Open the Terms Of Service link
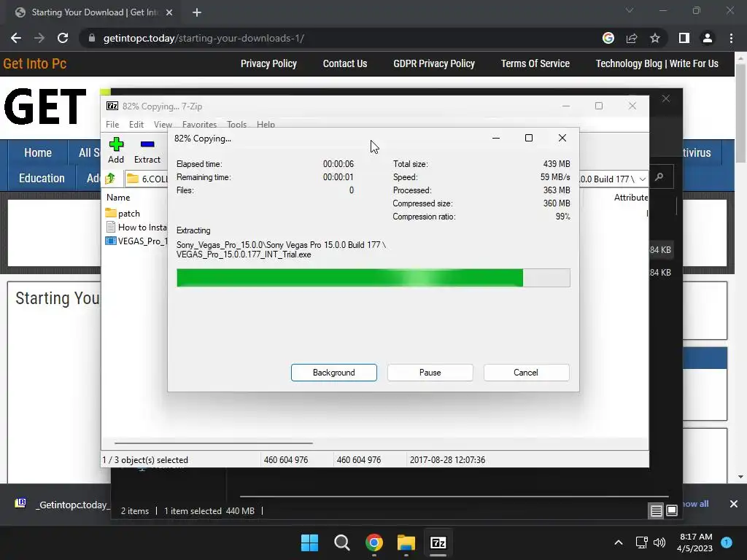Image resolution: width=747 pixels, height=560 pixels. click(535, 63)
